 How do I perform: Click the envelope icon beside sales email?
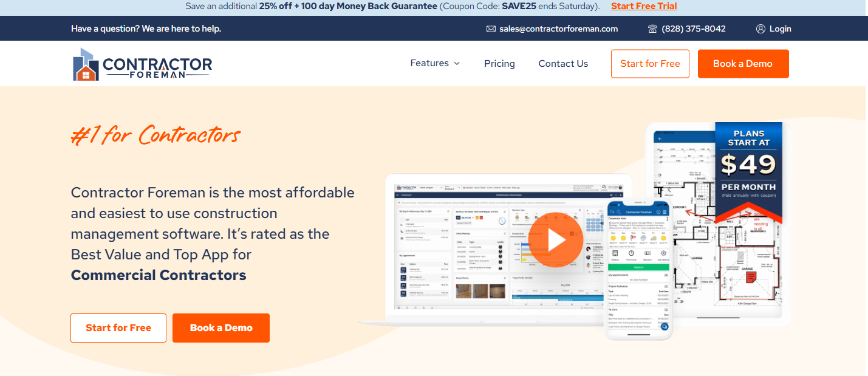coord(491,29)
